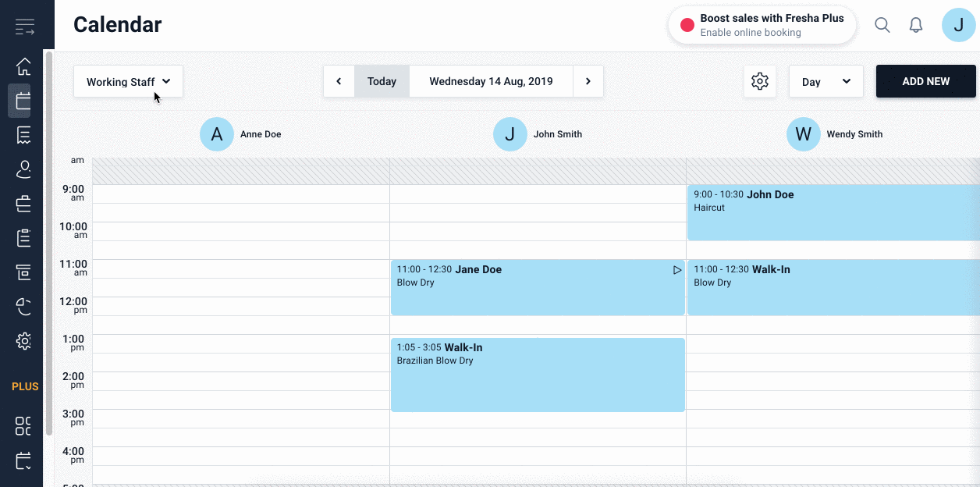Screen dimensions: 980x487
Task: Open the Setup gear icon in sidebar
Action: (24, 341)
